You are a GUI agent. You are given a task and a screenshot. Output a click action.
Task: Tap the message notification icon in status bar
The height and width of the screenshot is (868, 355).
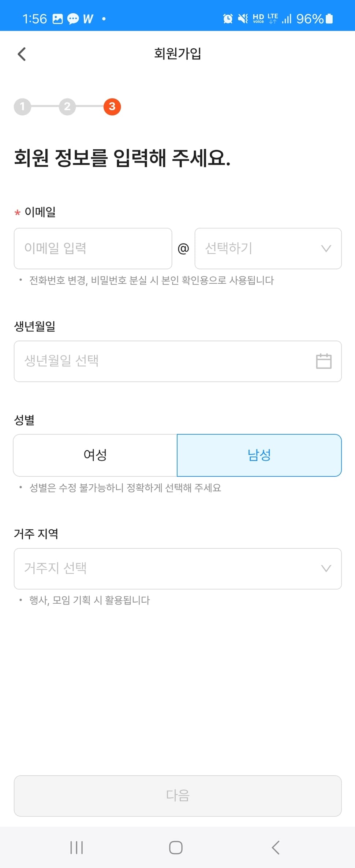tap(73, 19)
